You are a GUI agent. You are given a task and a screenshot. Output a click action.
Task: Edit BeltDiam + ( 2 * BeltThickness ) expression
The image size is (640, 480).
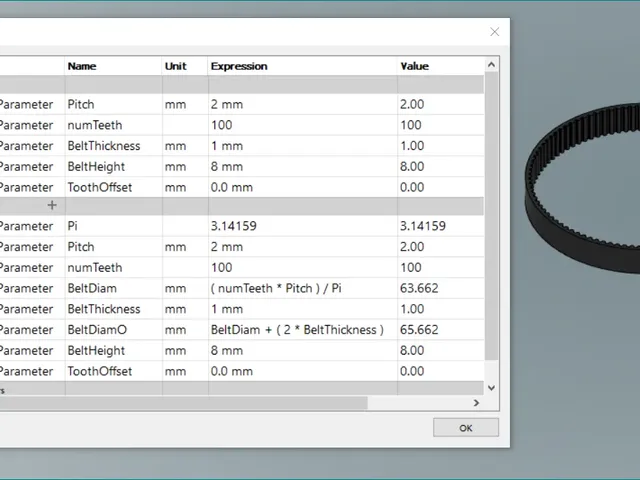tap(302, 330)
